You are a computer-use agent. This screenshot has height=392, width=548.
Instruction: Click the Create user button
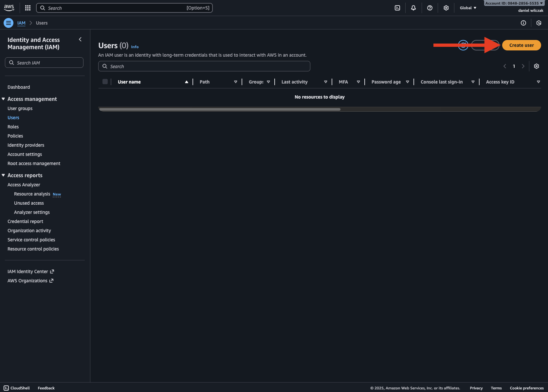click(x=521, y=45)
